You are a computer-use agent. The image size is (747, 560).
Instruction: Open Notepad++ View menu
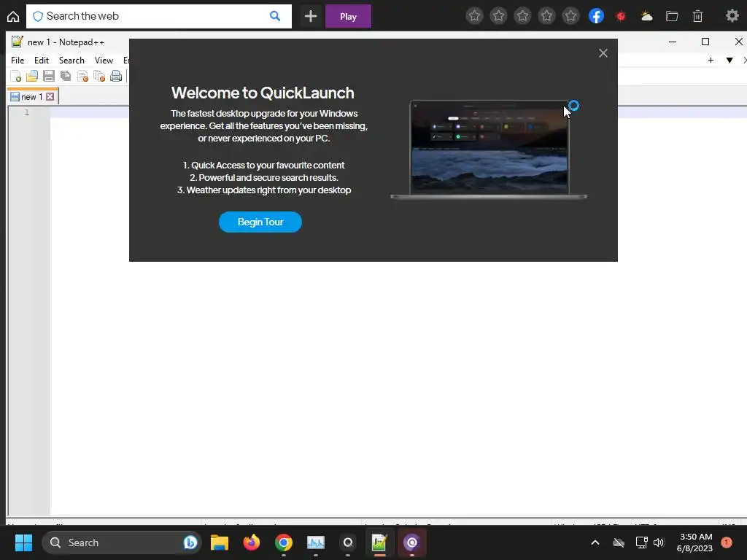tap(104, 61)
